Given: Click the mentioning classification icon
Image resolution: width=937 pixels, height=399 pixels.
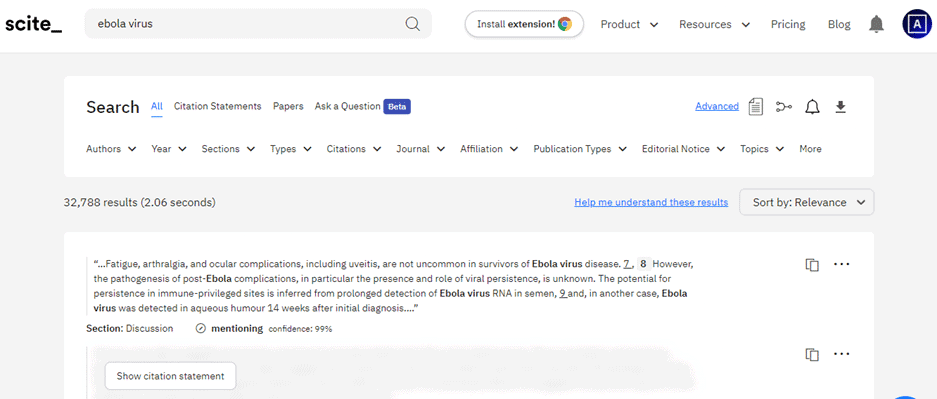Looking at the screenshot, I should pos(201,329).
